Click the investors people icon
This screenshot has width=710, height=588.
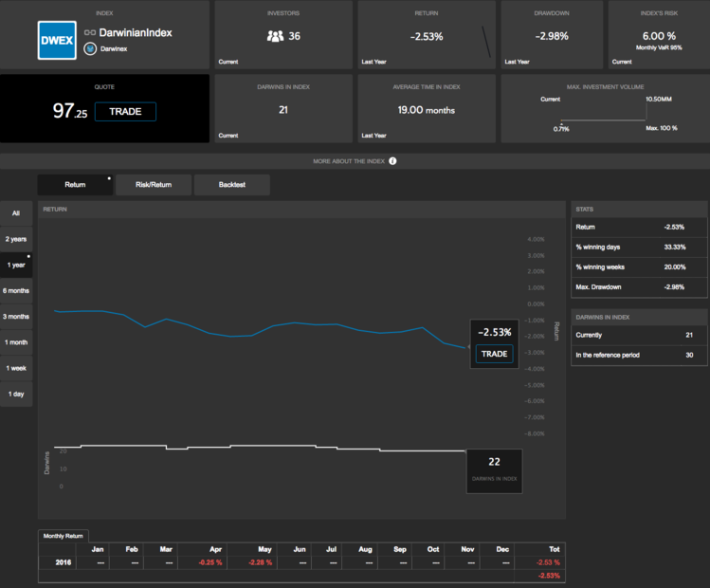(x=275, y=36)
